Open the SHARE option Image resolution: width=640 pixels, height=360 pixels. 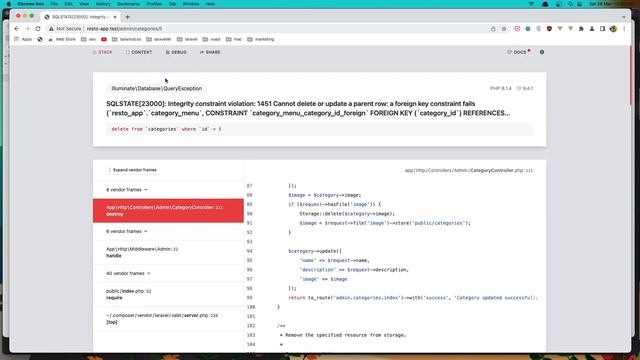point(210,52)
